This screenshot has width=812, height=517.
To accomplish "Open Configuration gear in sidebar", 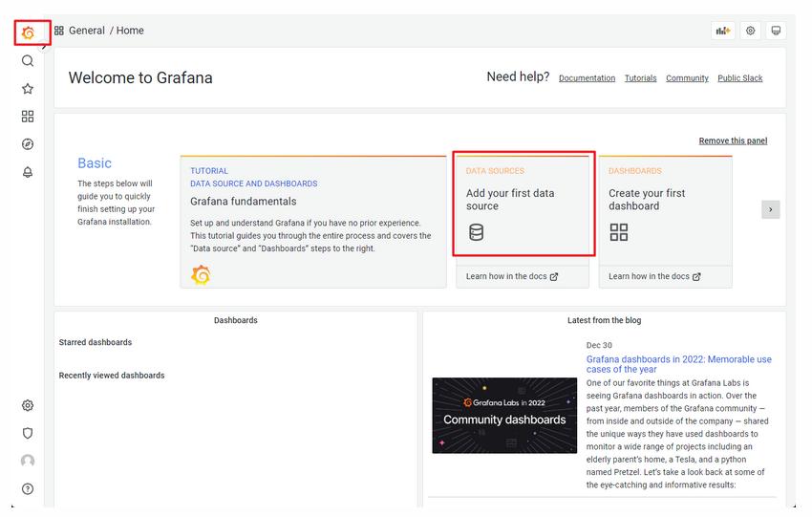I will coord(28,405).
